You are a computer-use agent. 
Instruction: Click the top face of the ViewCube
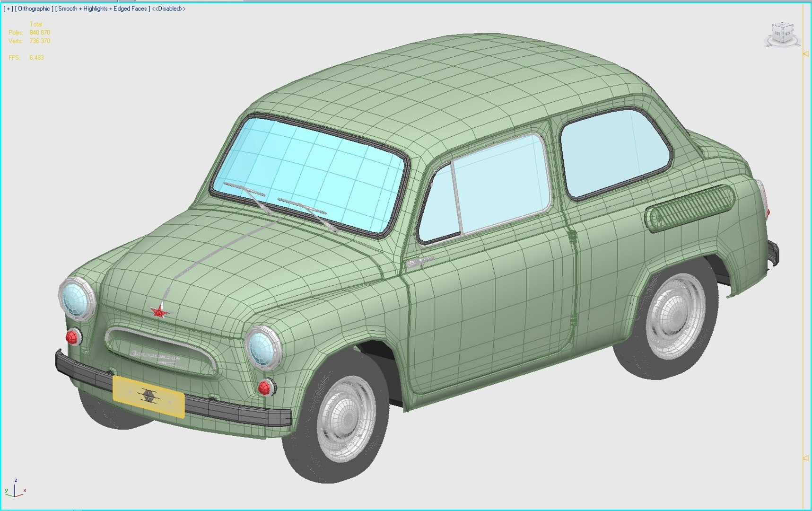(783, 25)
